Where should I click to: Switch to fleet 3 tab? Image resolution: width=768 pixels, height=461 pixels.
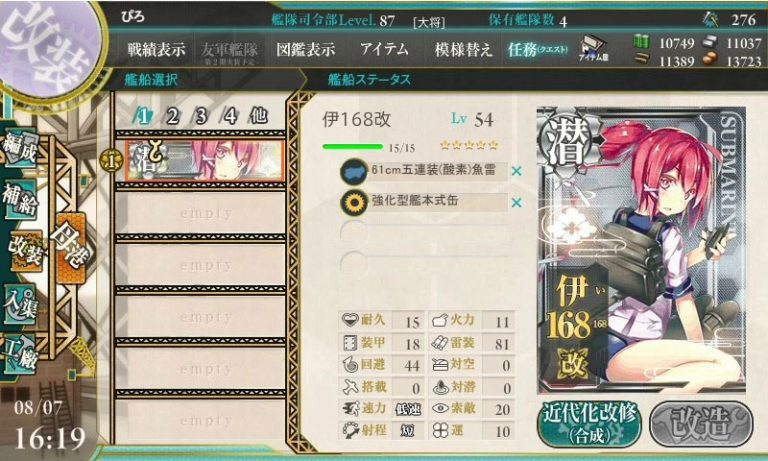pos(201,117)
